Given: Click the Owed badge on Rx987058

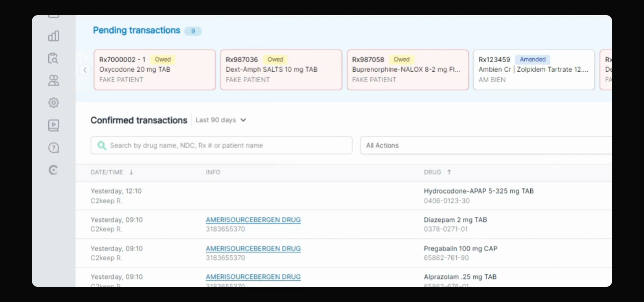Looking at the screenshot, I should (402, 60).
